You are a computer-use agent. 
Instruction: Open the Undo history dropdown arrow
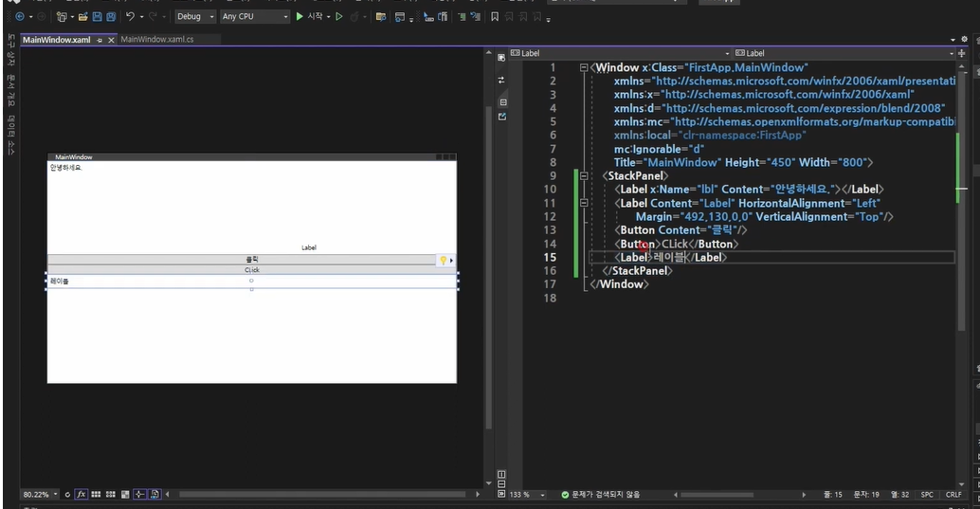pos(142,17)
